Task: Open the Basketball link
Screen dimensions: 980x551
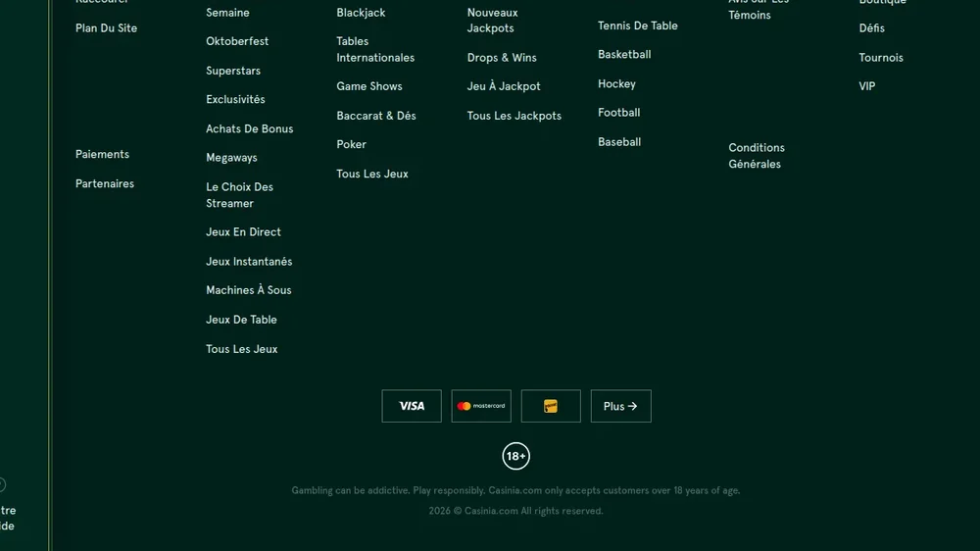Action: 624,54
